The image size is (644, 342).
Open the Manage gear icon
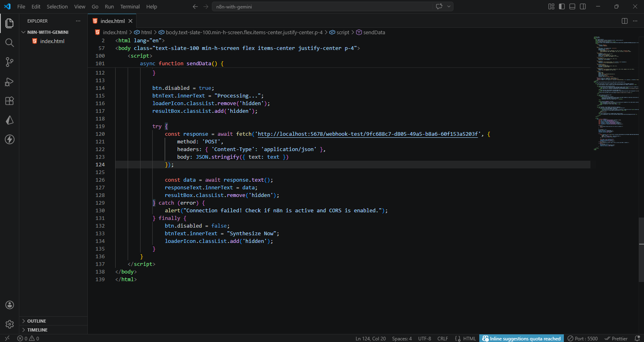point(10,324)
